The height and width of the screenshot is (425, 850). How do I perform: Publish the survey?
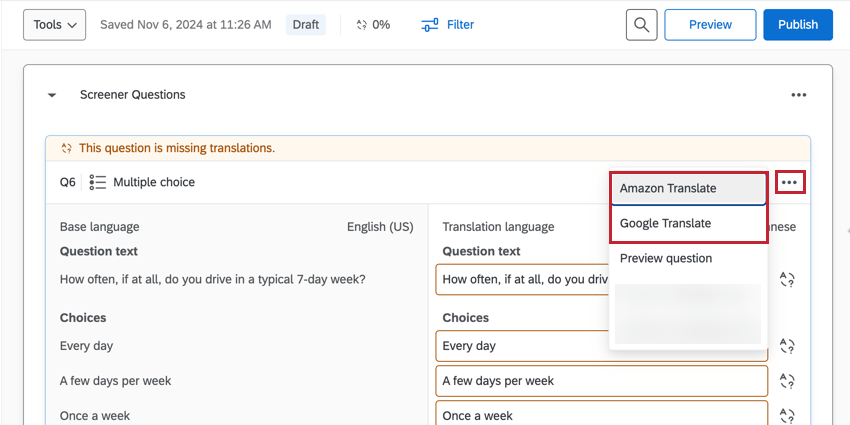pos(797,25)
